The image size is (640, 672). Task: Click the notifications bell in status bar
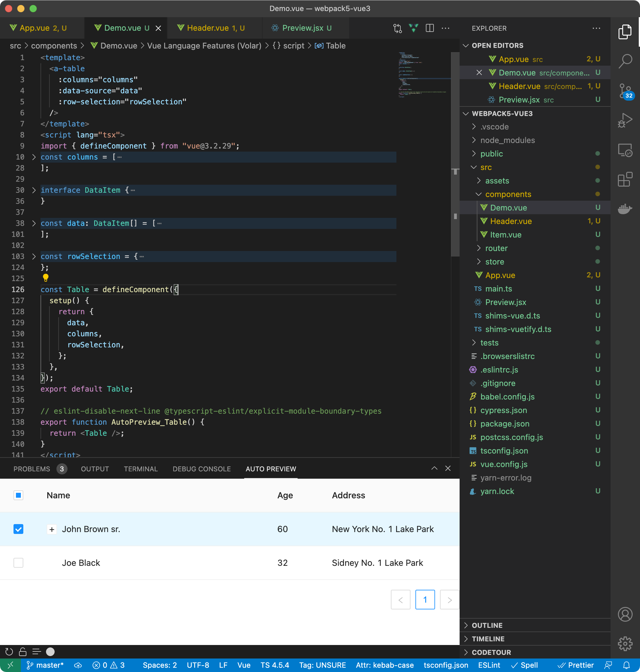[x=627, y=665]
